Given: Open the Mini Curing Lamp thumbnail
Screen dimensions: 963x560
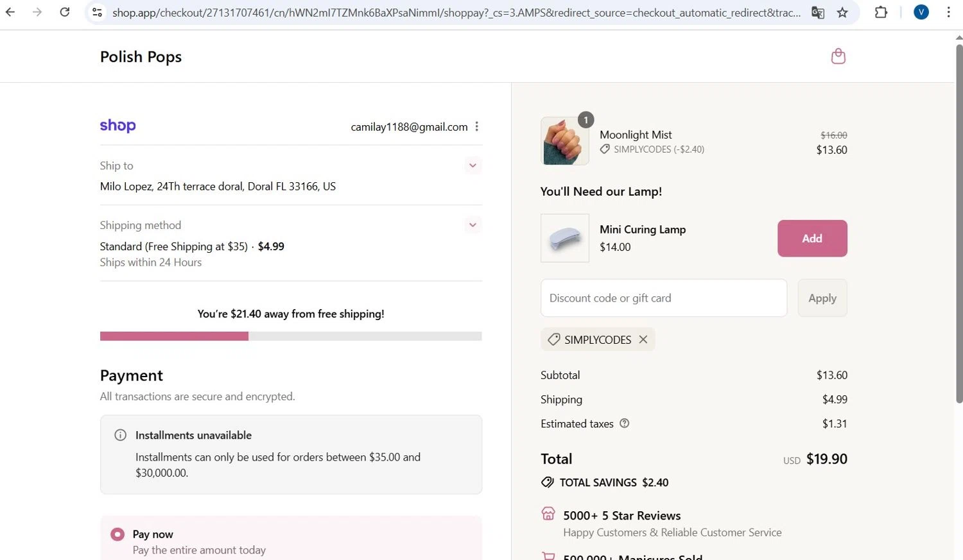Looking at the screenshot, I should point(565,238).
